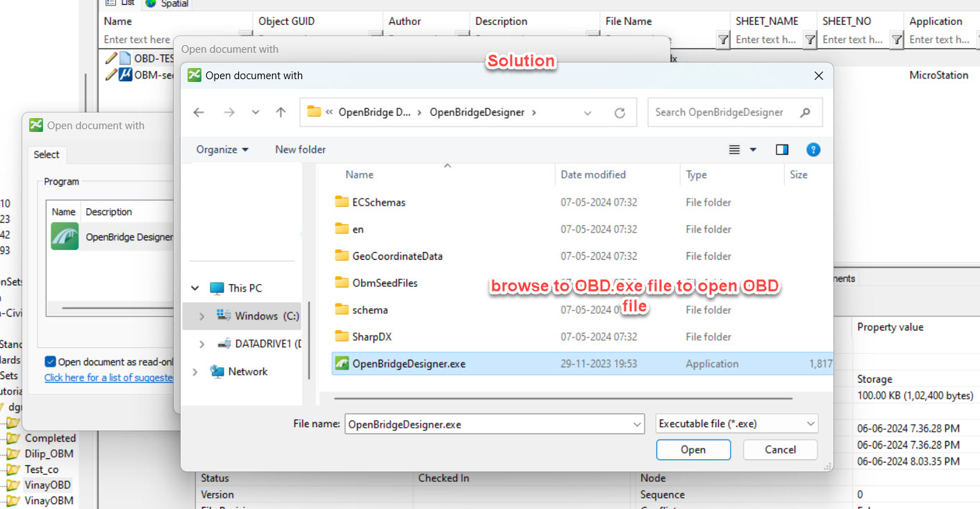Image resolution: width=980 pixels, height=509 pixels.
Task: Click the search magnifier icon
Action: click(x=806, y=112)
